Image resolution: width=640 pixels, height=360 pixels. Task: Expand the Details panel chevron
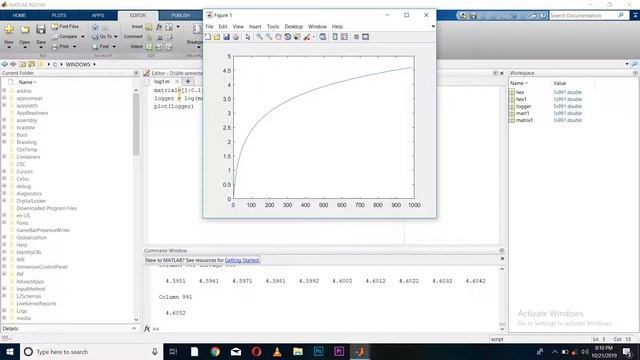(134, 329)
